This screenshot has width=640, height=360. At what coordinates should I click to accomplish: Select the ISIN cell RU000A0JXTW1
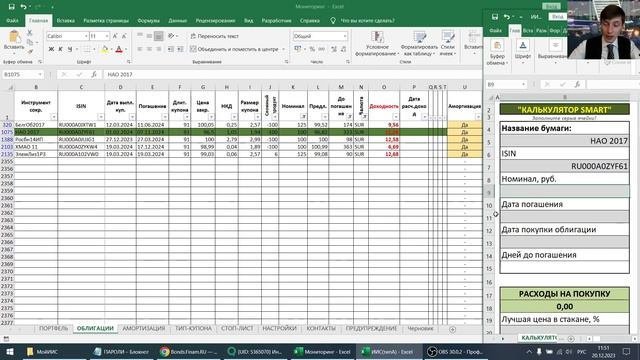[81, 125]
